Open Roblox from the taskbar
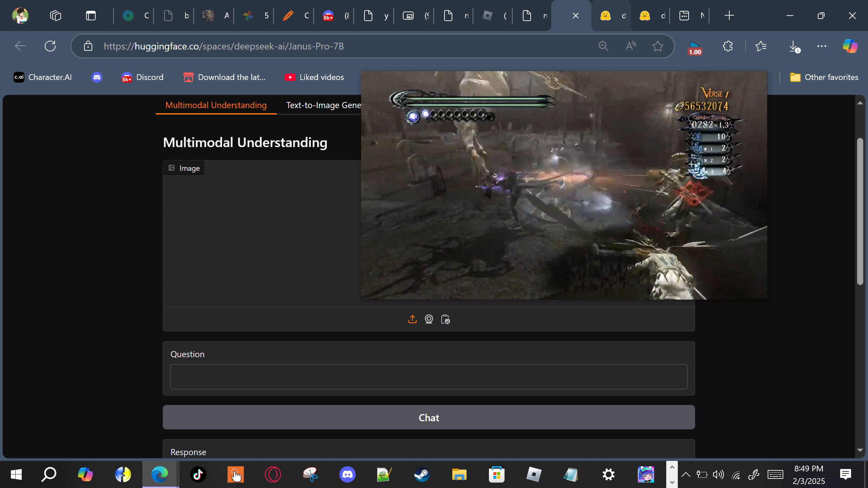The image size is (868, 488). (x=534, y=474)
